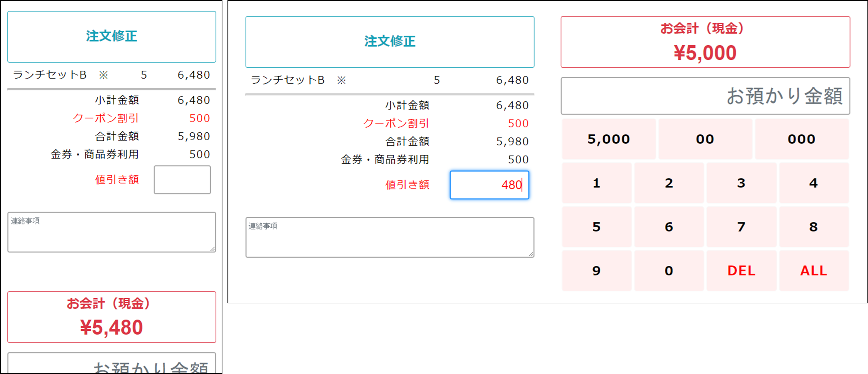The image size is (868, 374).
Task: Click the 値引き額 field containing 480
Action: (x=489, y=185)
